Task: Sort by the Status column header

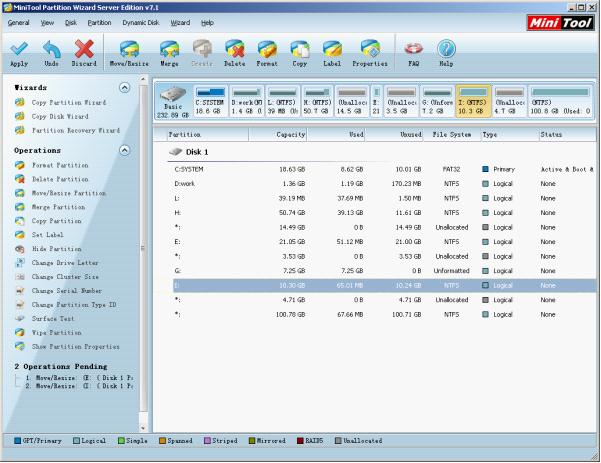Action: pyautogui.click(x=567, y=135)
